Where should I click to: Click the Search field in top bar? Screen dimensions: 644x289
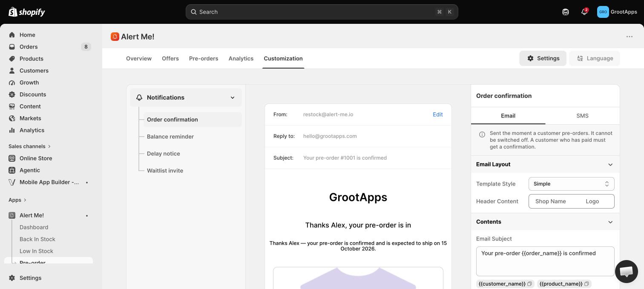(x=322, y=12)
